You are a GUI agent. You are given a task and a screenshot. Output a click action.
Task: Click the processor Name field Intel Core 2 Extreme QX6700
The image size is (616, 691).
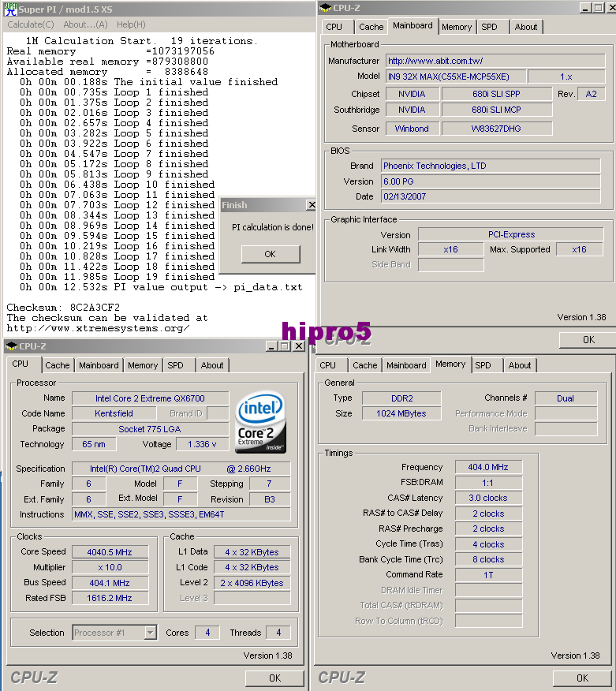(x=151, y=398)
